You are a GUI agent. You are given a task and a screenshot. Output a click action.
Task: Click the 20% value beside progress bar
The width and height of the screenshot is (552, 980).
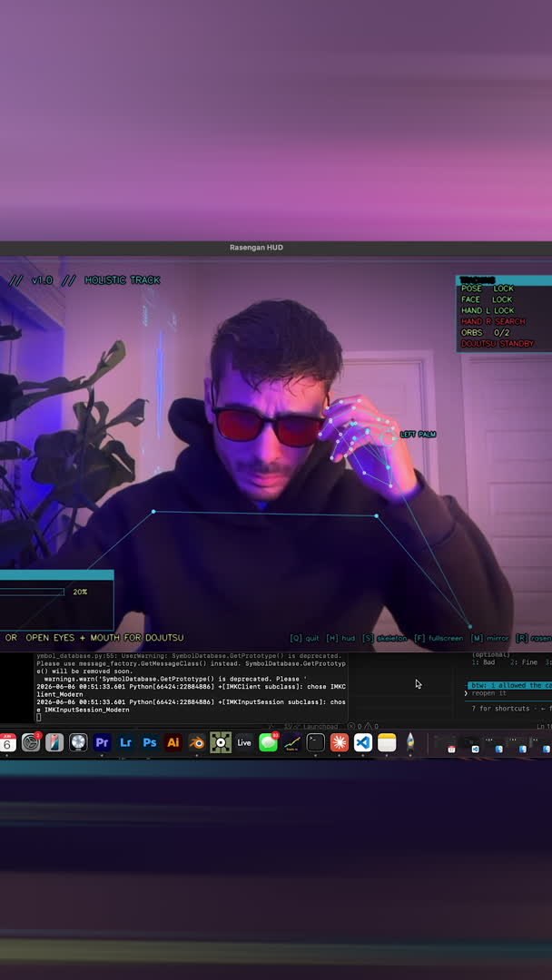pos(80,592)
